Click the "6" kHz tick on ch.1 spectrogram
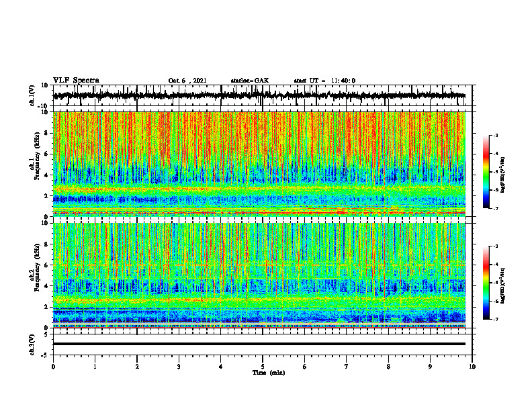Screen dimensions: 532x411 point(46,154)
